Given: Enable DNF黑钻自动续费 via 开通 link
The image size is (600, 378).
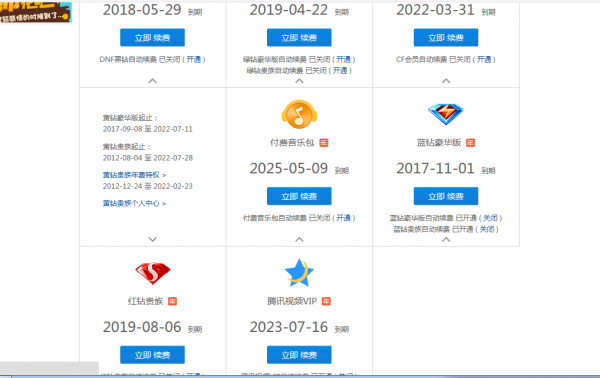Looking at the screenshot, I should click(x=194, y=59).
